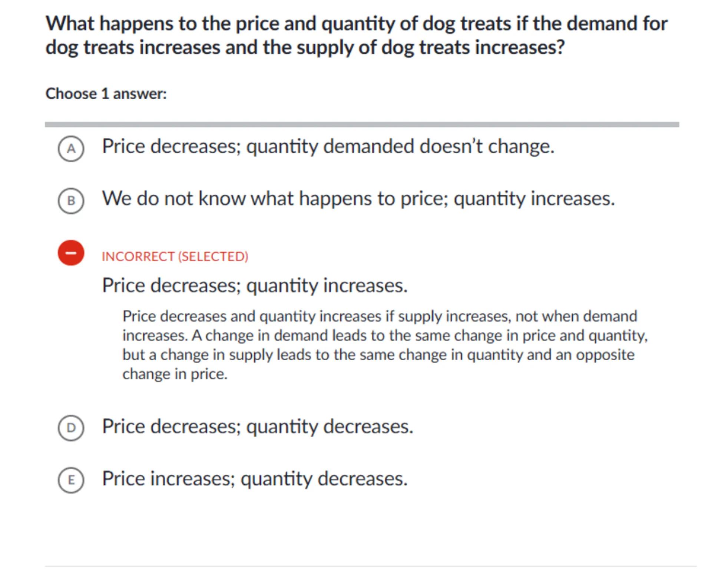Choose option B radio circle

click(71, 201)
